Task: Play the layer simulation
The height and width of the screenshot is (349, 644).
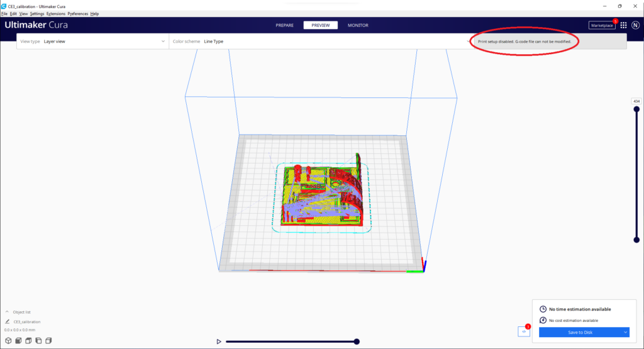Action: click(219, 341)
